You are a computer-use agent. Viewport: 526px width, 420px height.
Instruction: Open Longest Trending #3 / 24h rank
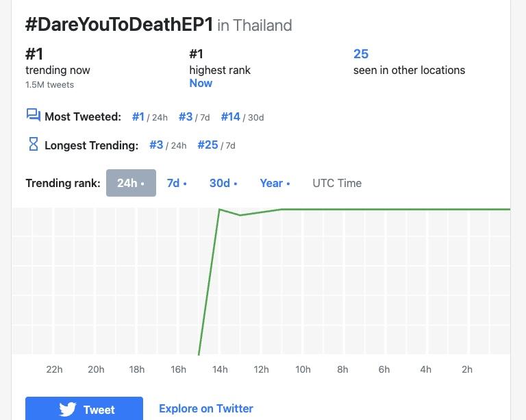[156, 145]
